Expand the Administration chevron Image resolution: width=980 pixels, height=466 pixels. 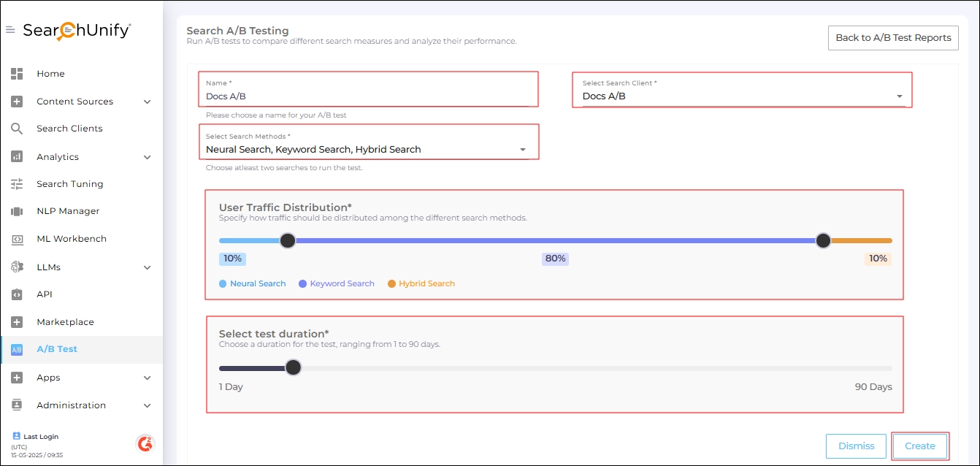(147, 405)
